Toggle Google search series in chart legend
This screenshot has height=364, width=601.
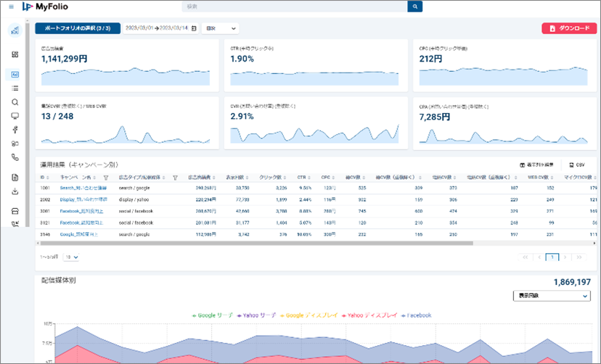213,315
